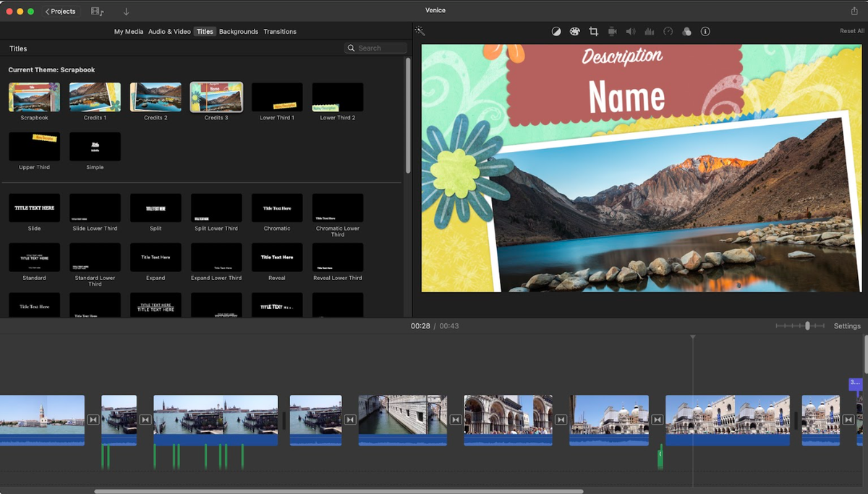Select the Lower Third 1 title
The width and height of the screenshot is (868, 494).
pos(277,97)
